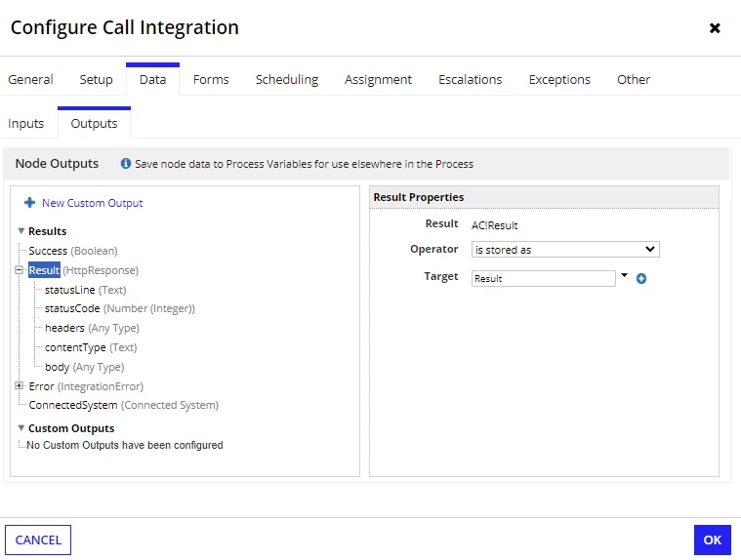Open the Operator dropdown 'is stored as'

coord(565,250)
